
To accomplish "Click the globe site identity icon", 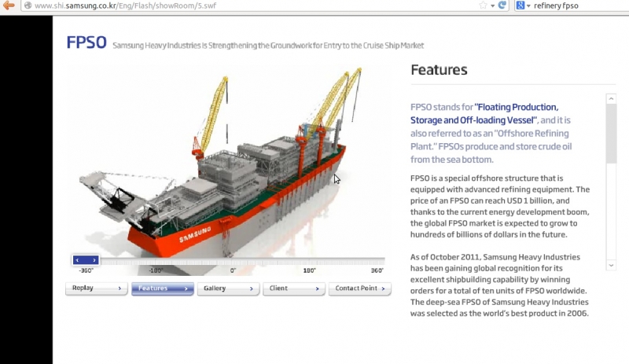I will [x=27, y=6].
